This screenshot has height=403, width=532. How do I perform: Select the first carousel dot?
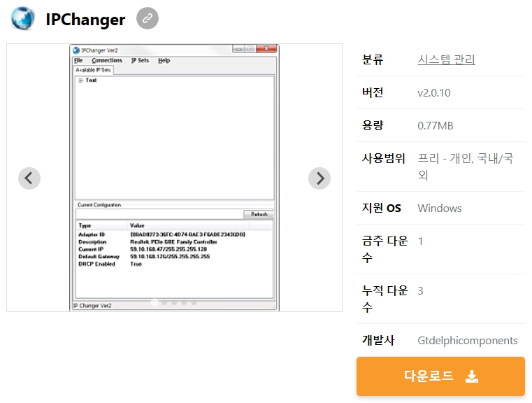coord(154,302)
